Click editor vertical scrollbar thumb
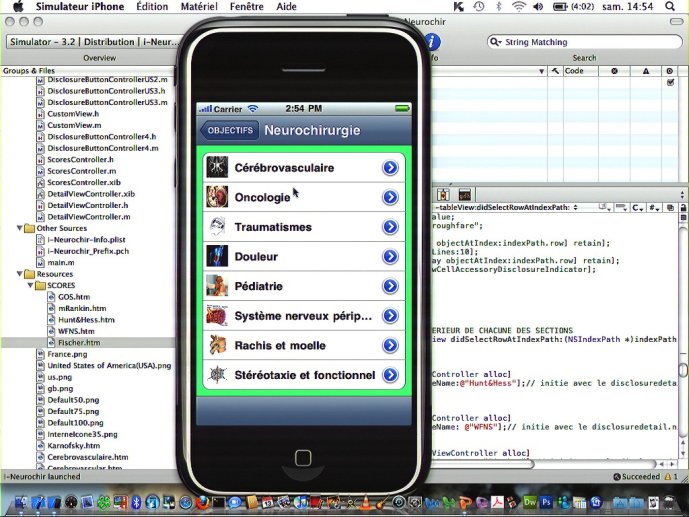 (x=683, y=370)
